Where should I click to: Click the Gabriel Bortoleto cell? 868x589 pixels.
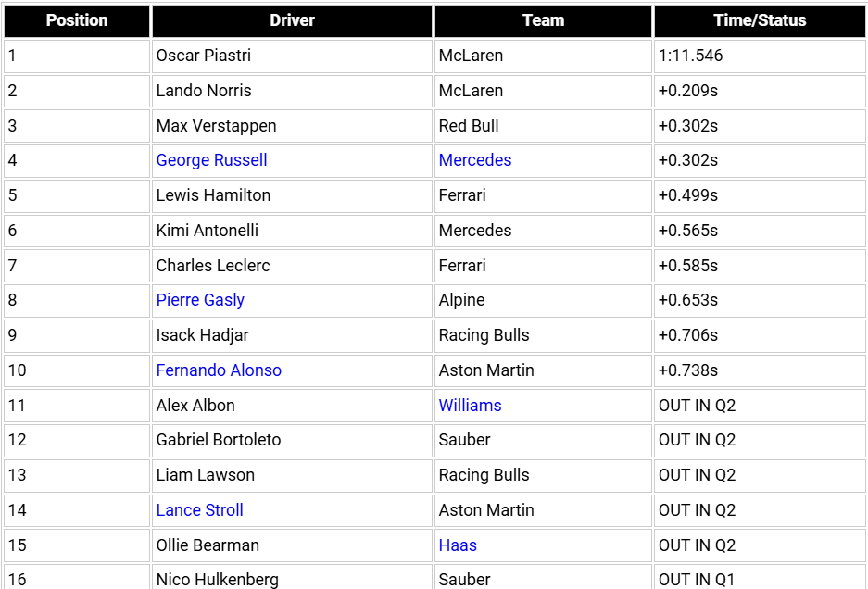[292, 440]
